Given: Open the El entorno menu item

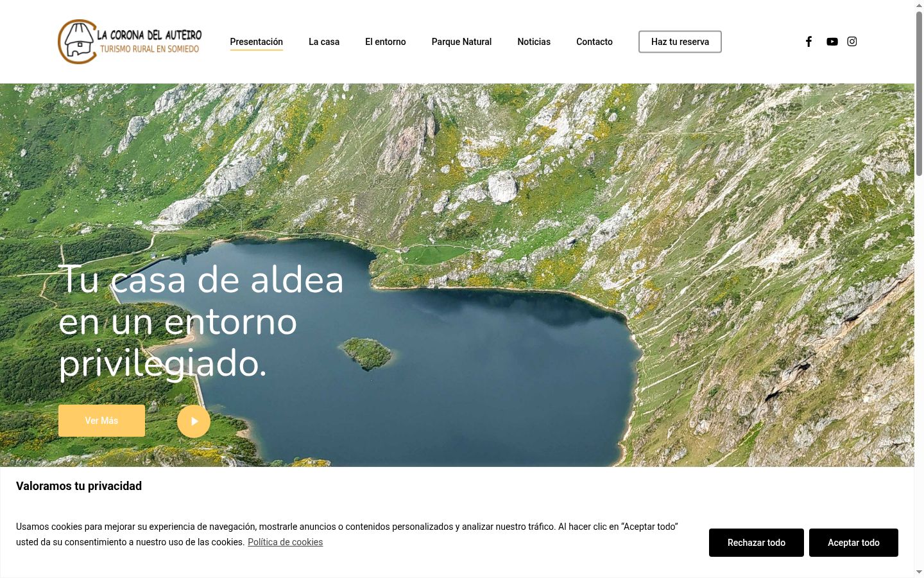Looking at the screenshot, I should 386,42.
